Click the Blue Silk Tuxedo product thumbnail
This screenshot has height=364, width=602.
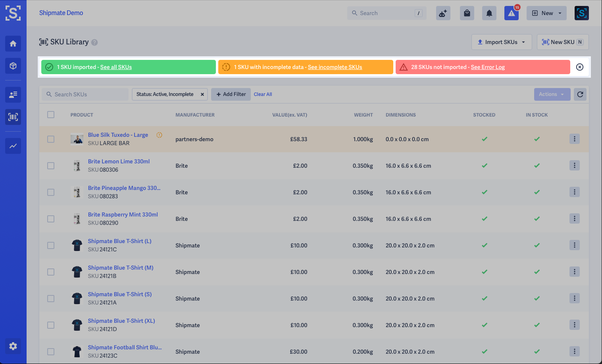77,139
